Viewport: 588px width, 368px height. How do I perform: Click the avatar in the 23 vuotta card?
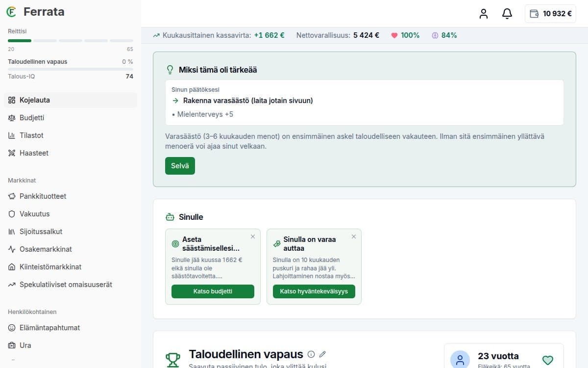460,360
